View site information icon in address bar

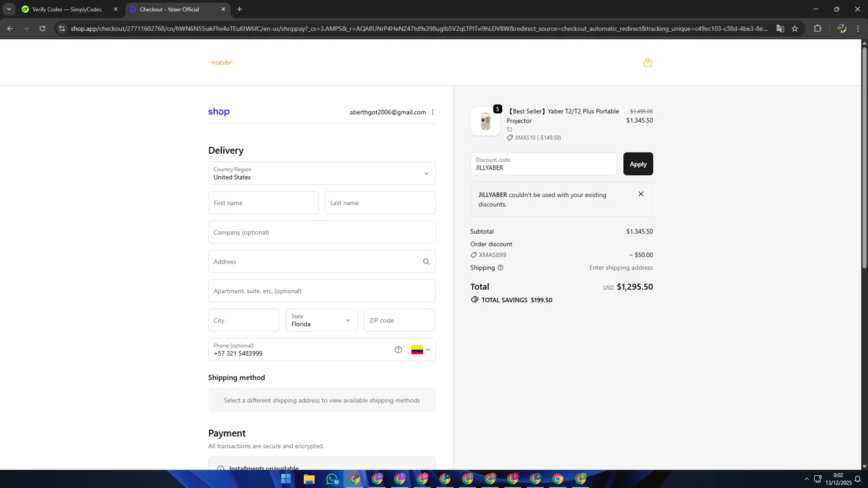pos(62,28)
